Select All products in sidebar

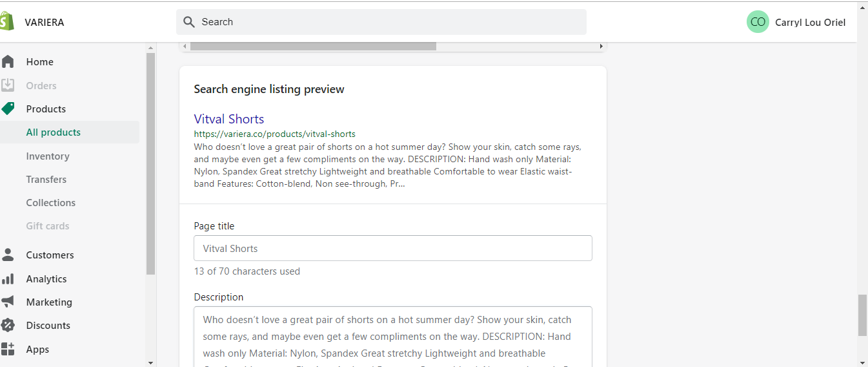tap(70, 132)
